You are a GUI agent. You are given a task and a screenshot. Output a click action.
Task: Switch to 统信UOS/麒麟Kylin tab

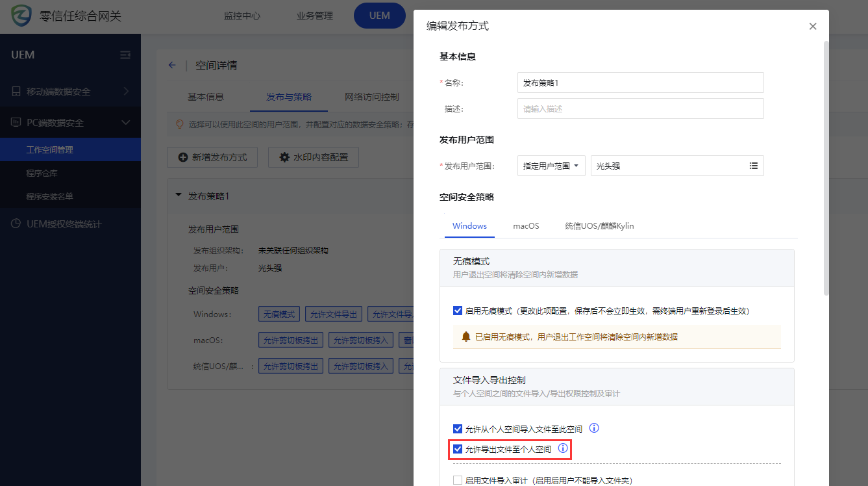[599, 226]
